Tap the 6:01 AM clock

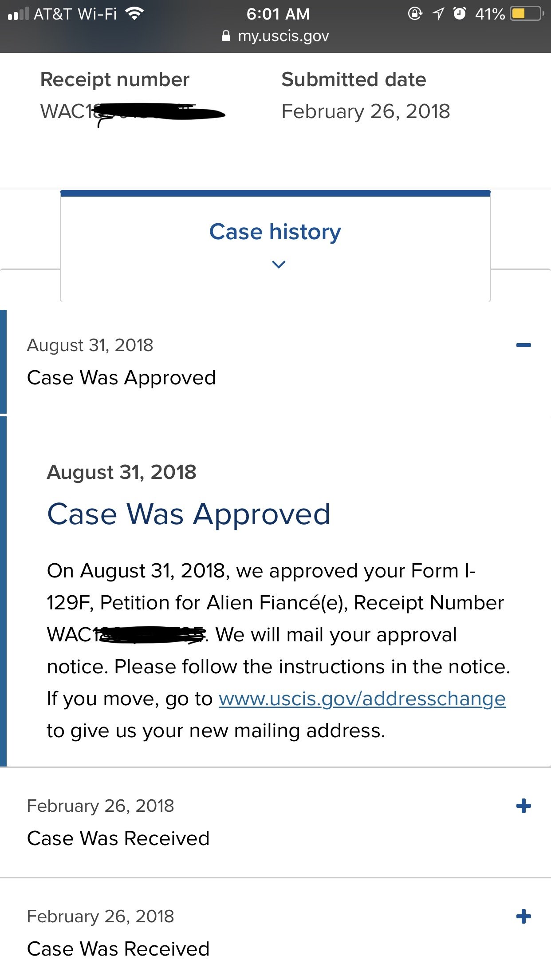(278, 14)
